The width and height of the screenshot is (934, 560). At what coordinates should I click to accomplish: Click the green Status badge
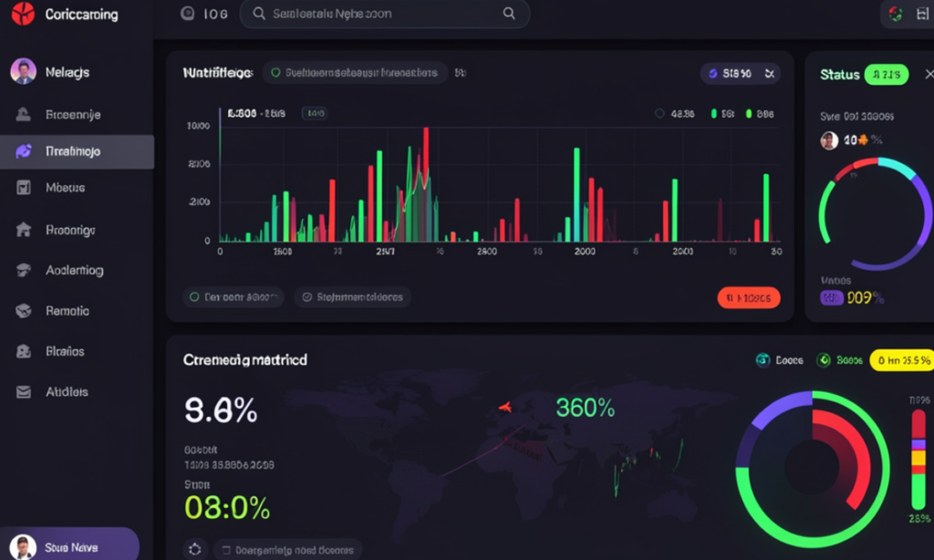(887, 75)
